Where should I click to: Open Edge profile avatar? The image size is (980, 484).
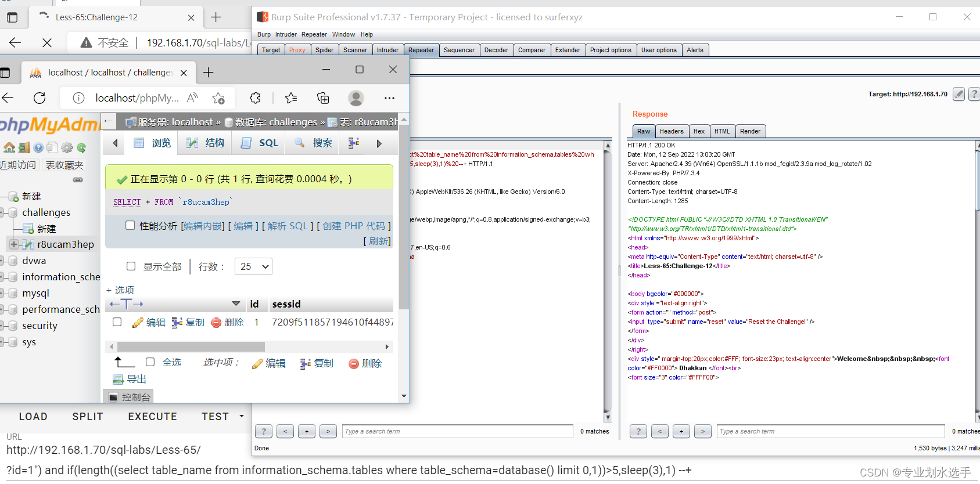356,98
